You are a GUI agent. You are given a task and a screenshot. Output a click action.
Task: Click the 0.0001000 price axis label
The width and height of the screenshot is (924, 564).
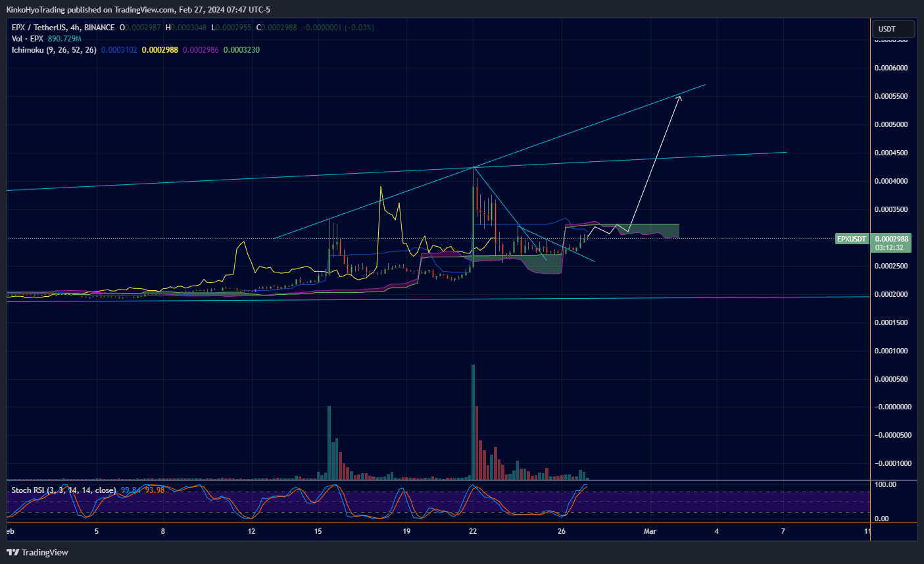[x=891, y=351]
